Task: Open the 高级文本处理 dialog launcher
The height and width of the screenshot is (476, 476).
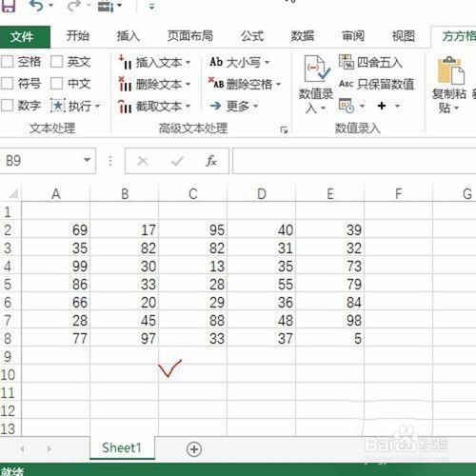Action: pyautogui.click(x=284, y=129)
